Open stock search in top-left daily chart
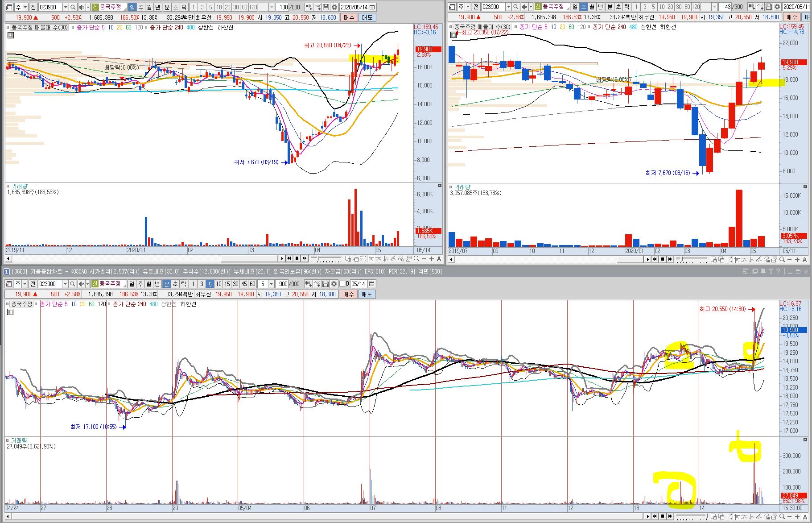Viewport: 812px width, 523px height. tap(73, 7)
